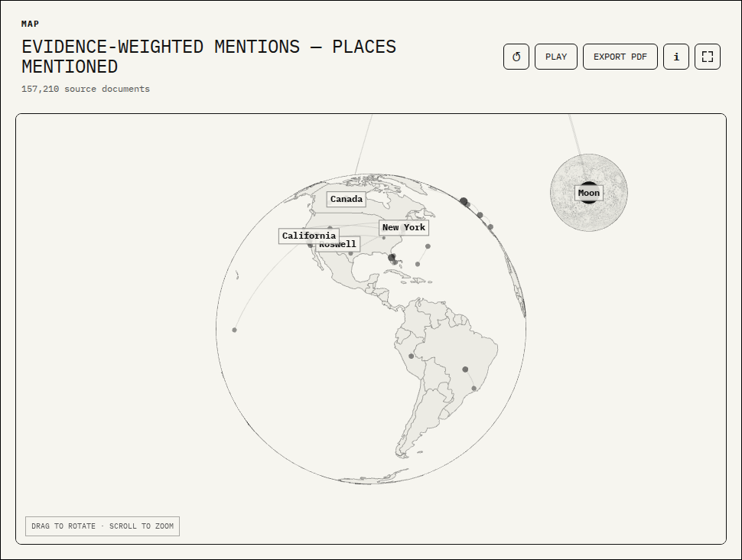The image size is (742, 560).
Task: Export the map with EXPORT PDF
Action: [x=620, y=57]
